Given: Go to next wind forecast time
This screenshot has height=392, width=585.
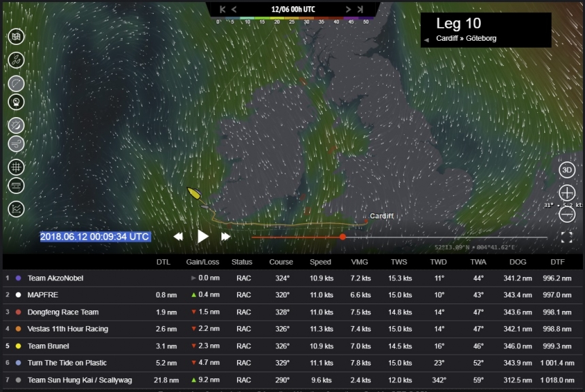Looking at the screenshot, I should (x=348, y=10).
